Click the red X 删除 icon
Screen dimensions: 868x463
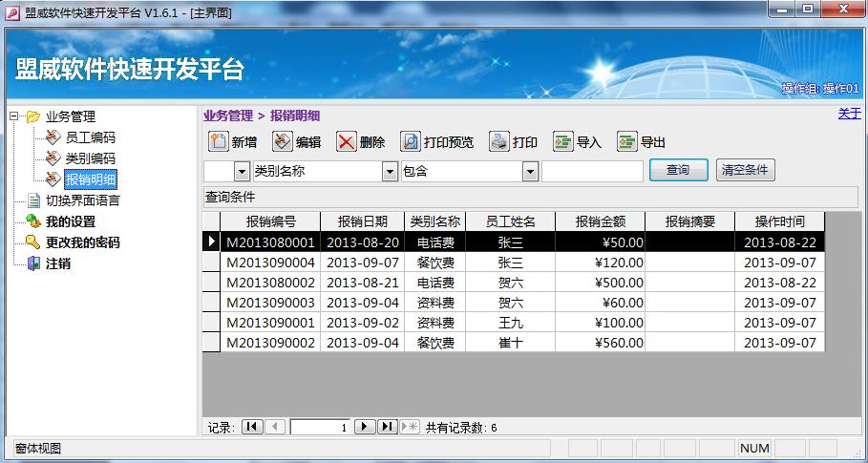click(x=347, y=141)
